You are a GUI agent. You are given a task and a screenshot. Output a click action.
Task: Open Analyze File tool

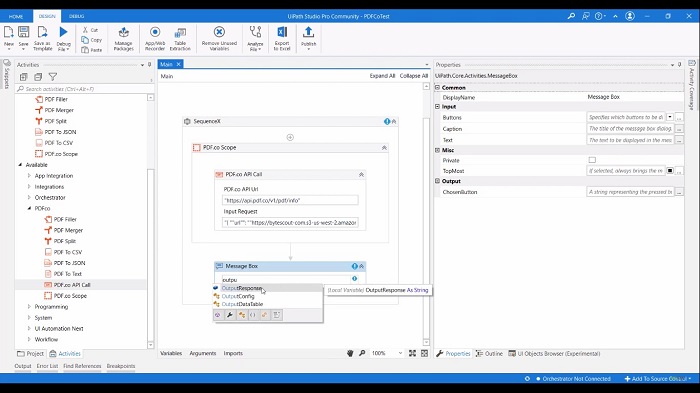coord(255,38)
